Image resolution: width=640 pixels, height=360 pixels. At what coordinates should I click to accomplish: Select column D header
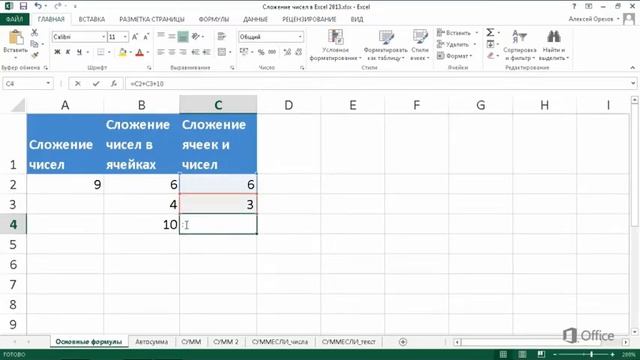(x=289, y=105)
